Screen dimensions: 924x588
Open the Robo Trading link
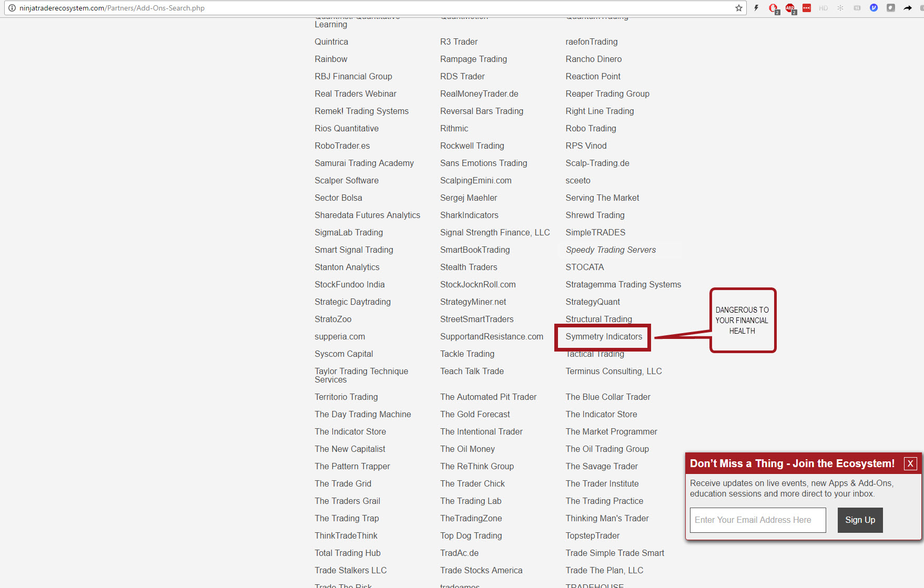(x=591, y=128)
